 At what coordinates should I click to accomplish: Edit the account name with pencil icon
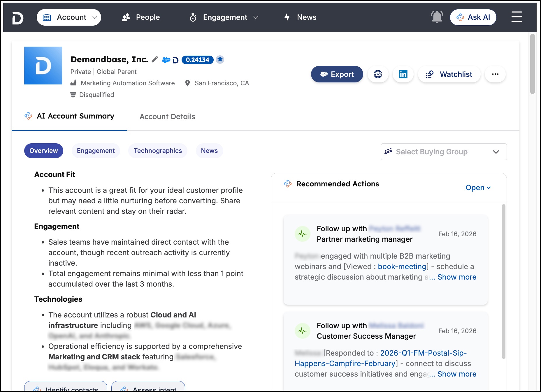click(x=155, y=59)
